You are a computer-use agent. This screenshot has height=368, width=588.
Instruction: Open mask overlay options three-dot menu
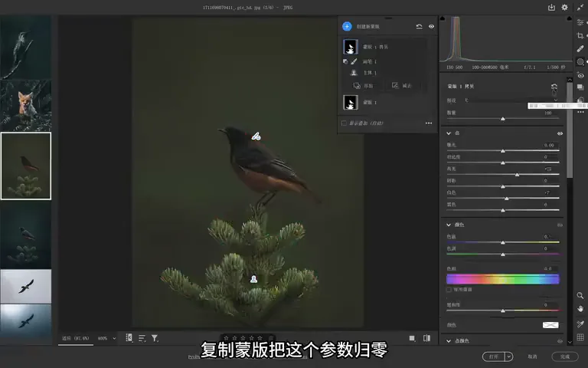(x=429, y=123)
